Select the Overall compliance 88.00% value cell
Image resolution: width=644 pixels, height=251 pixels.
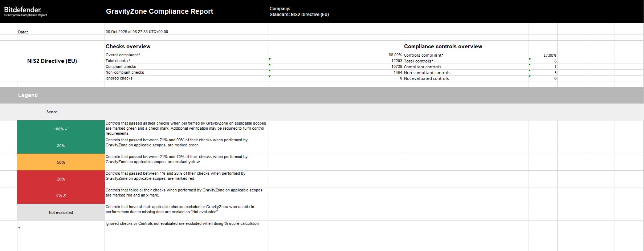pyautogui.click(x=395, y=55)
